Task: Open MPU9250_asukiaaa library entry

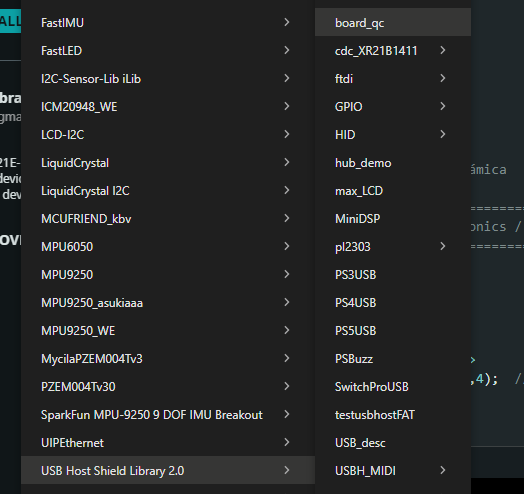Action: click(168, 303)
